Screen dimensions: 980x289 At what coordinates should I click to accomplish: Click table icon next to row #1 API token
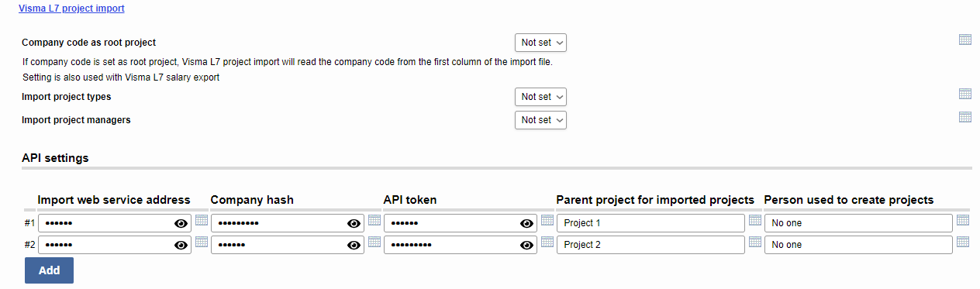[547, 220]
